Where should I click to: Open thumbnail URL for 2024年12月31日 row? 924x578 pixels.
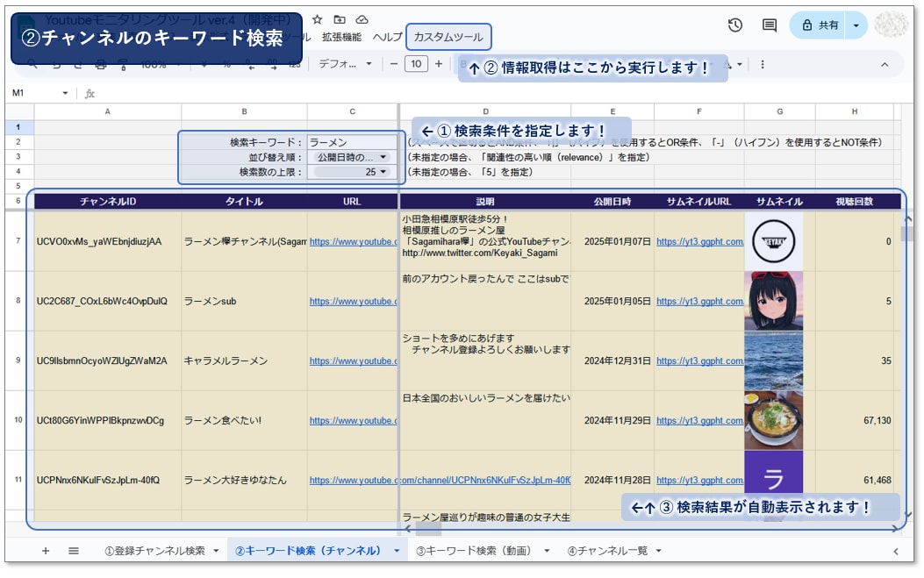coord(699,360)
